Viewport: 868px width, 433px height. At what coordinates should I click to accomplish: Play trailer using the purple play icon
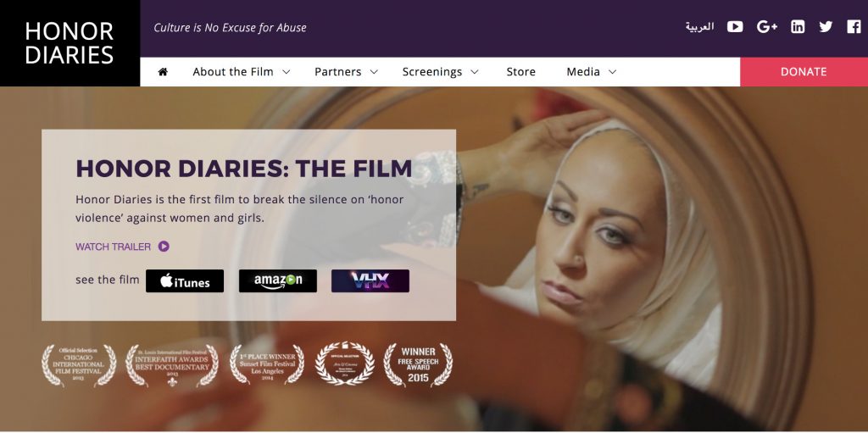click(164, 247)
